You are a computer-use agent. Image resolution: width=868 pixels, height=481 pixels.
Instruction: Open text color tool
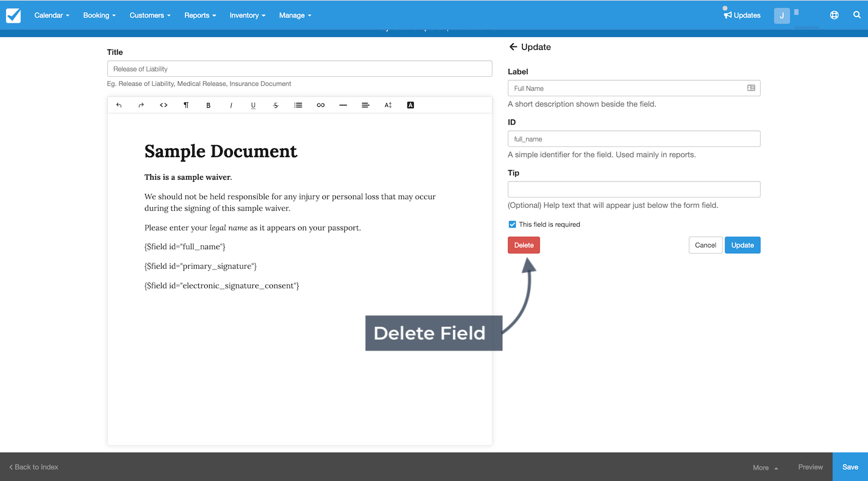point(410,105)
